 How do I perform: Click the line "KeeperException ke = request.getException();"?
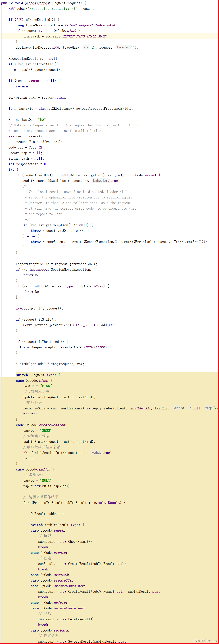point(57,264)
